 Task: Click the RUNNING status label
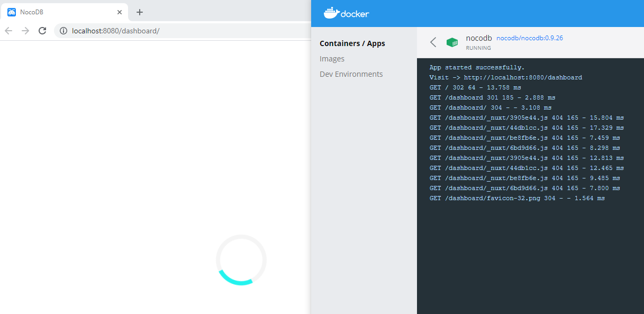pyautogui.click(x=478, y=48)
